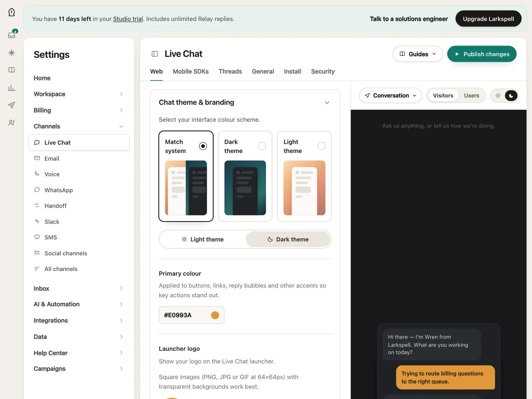Open the Studio trial link
Image resolution: width=532 pixels, height=399 pixels.
pyautogui.click(x=128, y=19)
